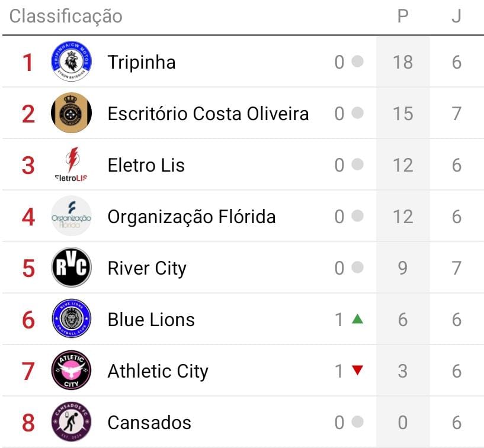Click the Tripinha team crest

(x=71, y=62)
